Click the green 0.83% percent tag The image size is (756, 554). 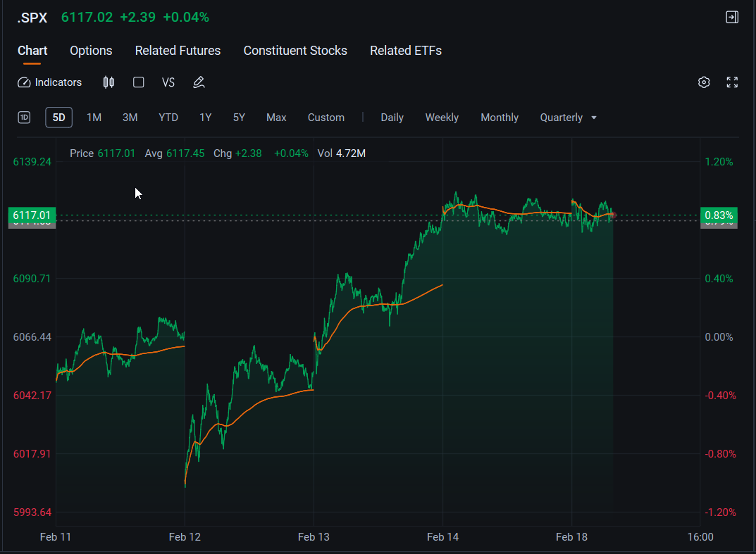point(719,215)
